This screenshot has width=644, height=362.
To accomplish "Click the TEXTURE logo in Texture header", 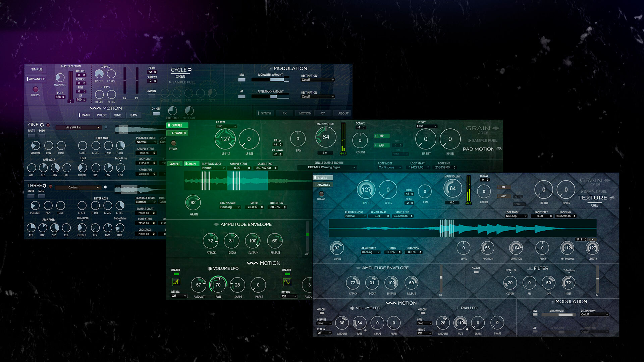I will 596,198.
